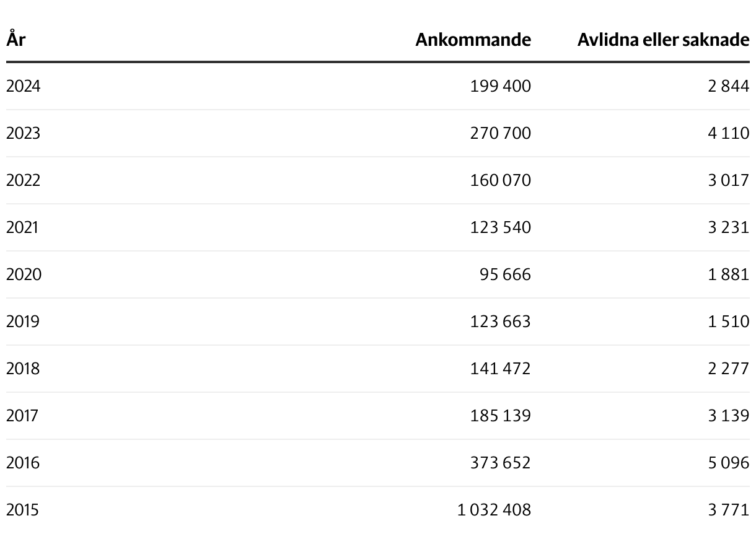
Task: Click the Avlidna eller saknade header
Action: pyautogui.click(x=663, y=40)
